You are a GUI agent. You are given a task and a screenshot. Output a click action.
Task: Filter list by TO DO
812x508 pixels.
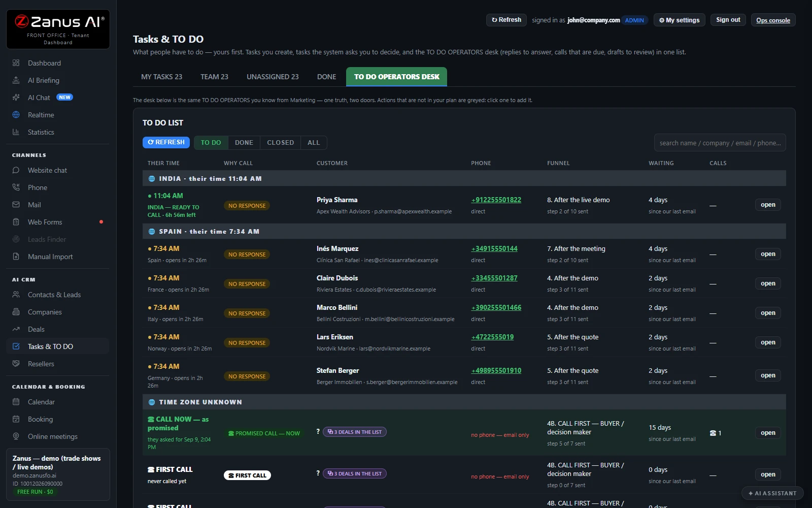(x=211, y=143)
